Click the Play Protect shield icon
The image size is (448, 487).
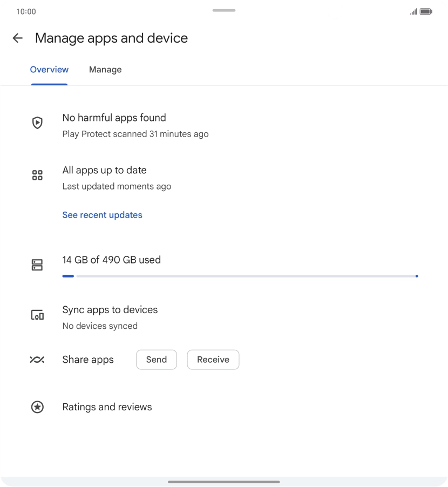click(x=37, y=123)
